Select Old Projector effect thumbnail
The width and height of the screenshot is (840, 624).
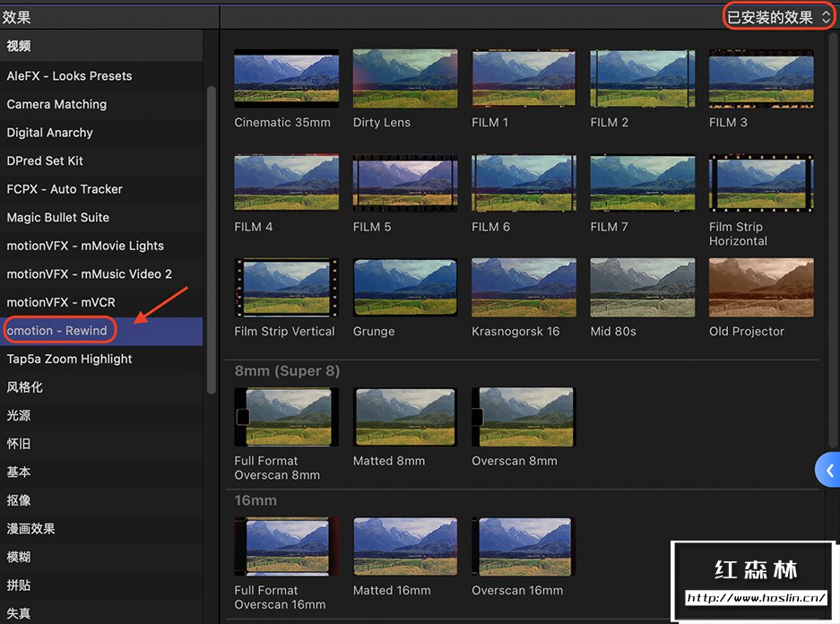click(761, 288)
